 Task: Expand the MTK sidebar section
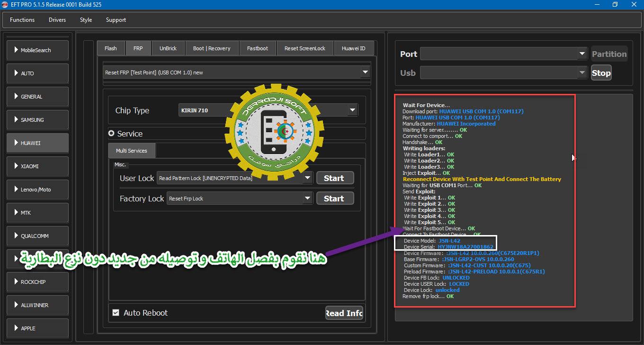pyautogui.click(x=37, y=213)
